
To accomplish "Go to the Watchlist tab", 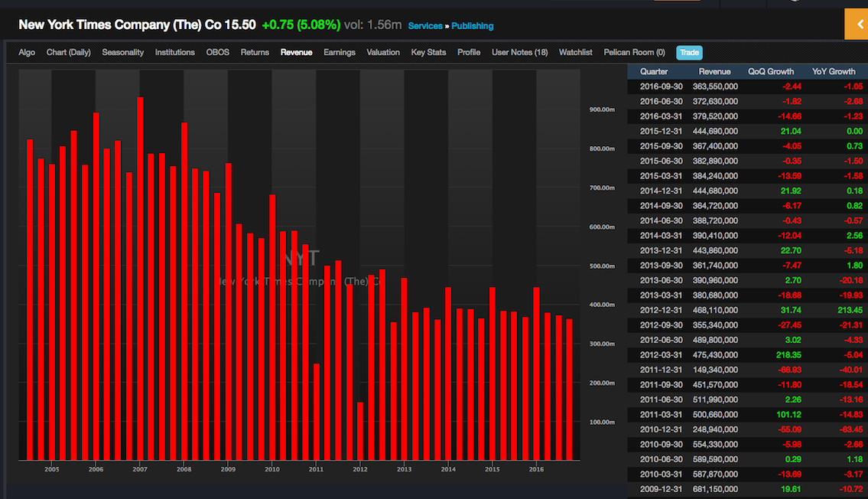I will coord(576,52).
